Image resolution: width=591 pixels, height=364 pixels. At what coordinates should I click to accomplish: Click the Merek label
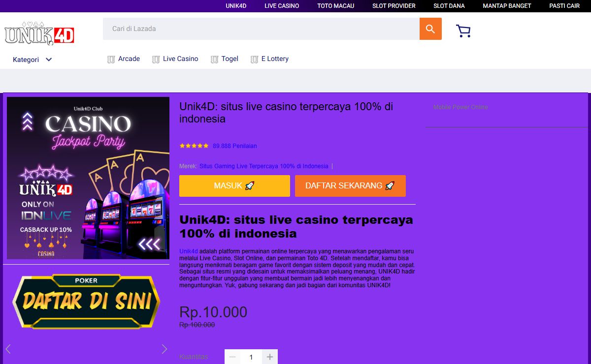pyautogui.click(x=188, y=166)
